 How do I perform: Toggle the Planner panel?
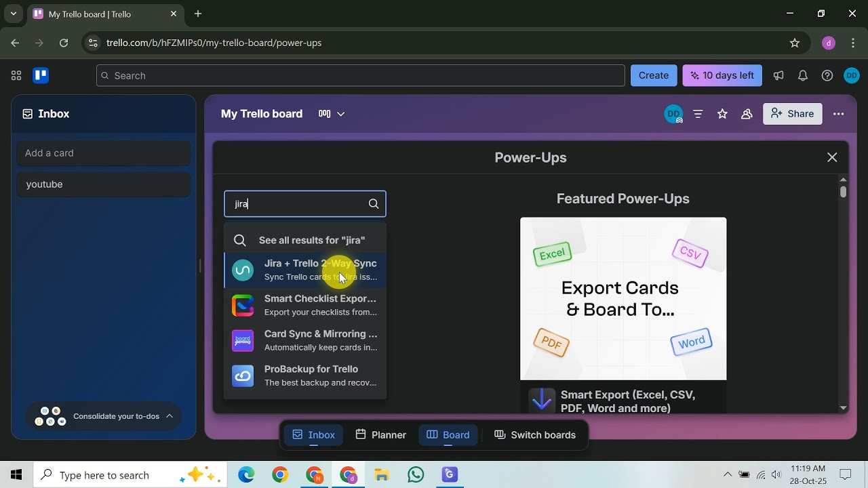[381, 435]
